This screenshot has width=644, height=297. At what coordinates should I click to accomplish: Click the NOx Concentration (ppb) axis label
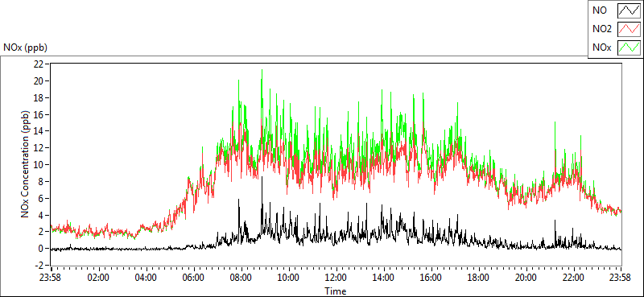[x=26, y=164]
